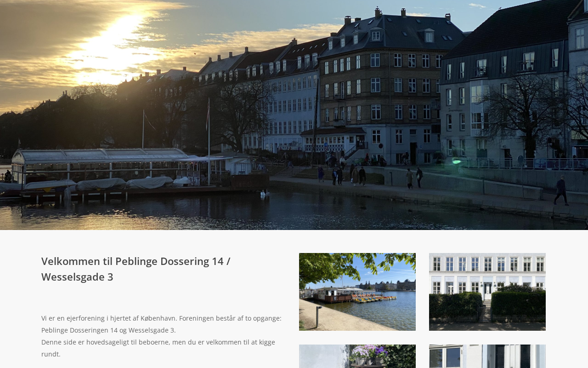The height and width of the screenshot is (368, 588).
Task: Open the bottom-right window photo thumbnail
Action: [487, 356]
